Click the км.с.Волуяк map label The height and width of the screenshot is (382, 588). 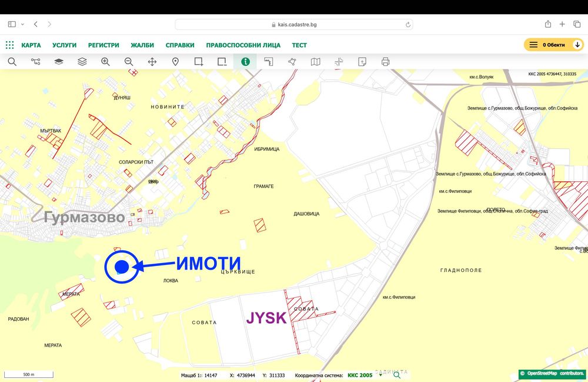point(482,77)
